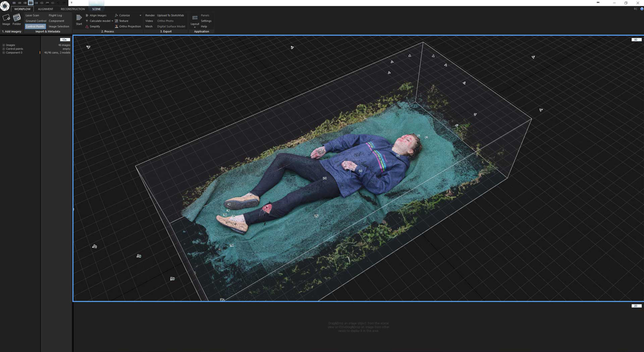This screenshot has width=644, height=352.
Task: Click the highlighted Control Points button
Action: [35, 27]
